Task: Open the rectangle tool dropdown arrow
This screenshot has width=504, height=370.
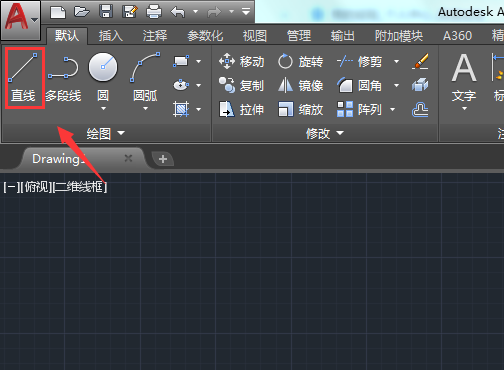Action: 199,61
